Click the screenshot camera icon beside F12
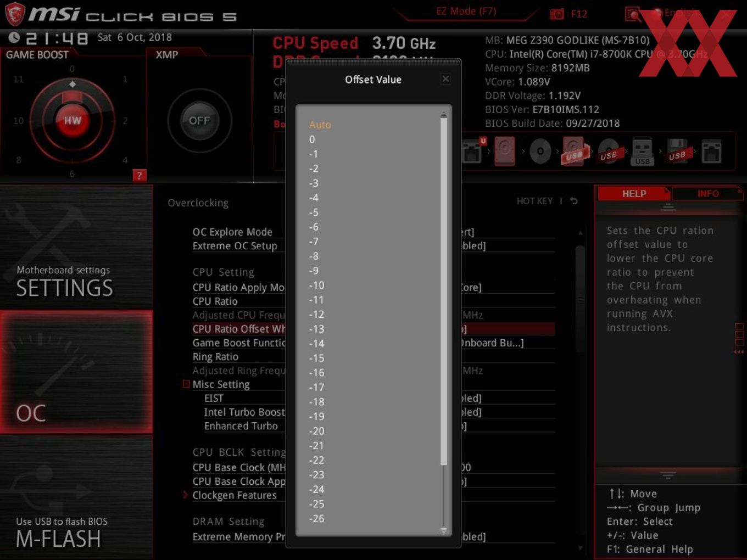Image resolution: width=747 pixels, height=560 pixels. [557, 14]
